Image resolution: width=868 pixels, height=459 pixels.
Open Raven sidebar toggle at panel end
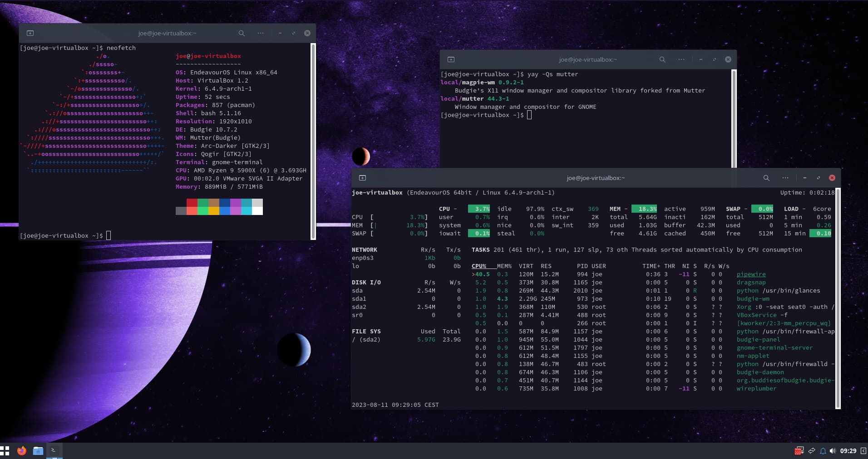pyautogui.click(x=863, y=451)
